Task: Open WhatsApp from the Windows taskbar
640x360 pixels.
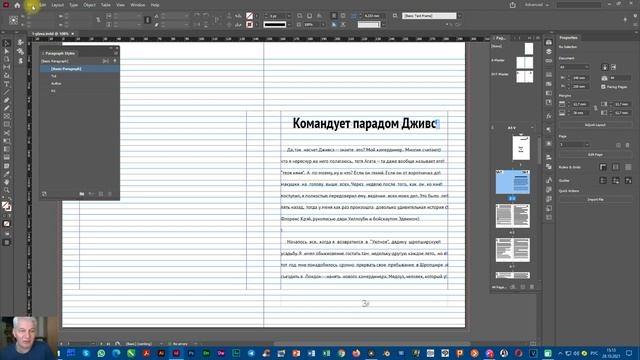Action: point(101,353)
